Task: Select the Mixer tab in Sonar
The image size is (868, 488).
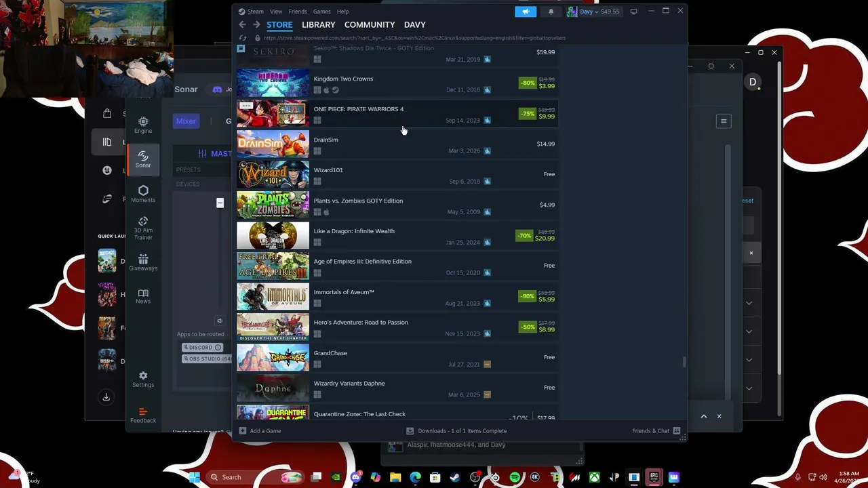Action: (186, 121)
